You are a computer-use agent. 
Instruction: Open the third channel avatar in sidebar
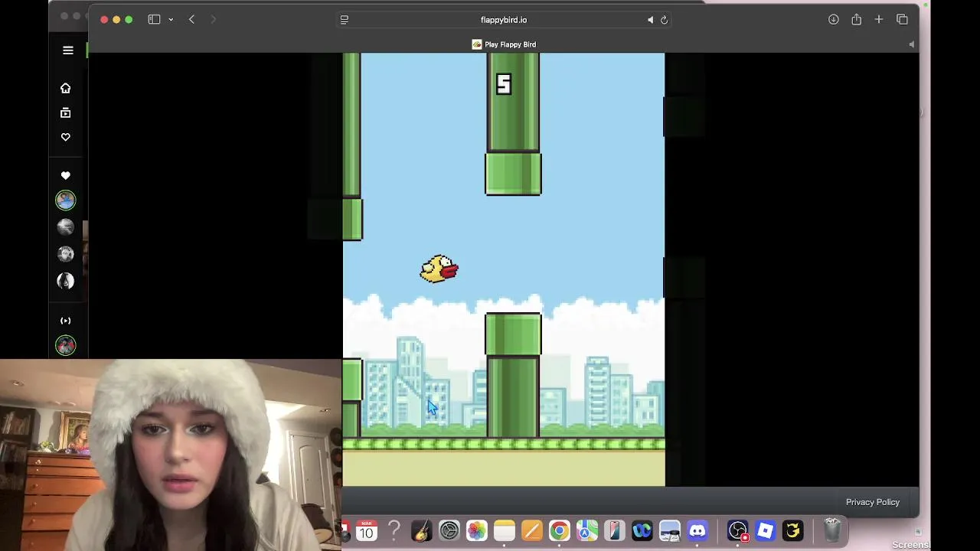[x=66, y=253]
